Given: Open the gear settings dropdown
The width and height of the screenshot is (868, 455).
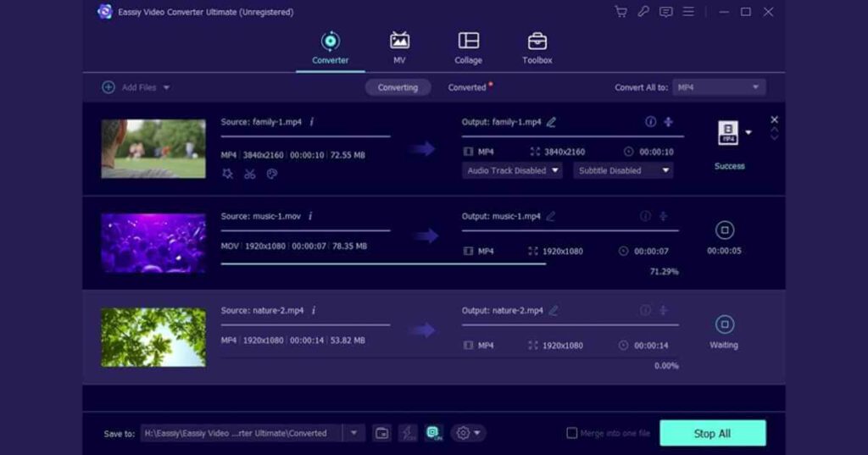Looking at the screenshot, I should point(468,434).
